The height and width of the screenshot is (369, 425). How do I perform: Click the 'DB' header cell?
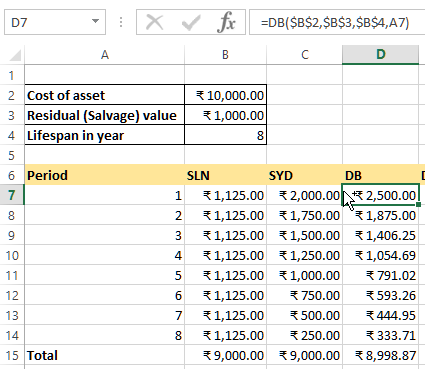pos(380,175)
